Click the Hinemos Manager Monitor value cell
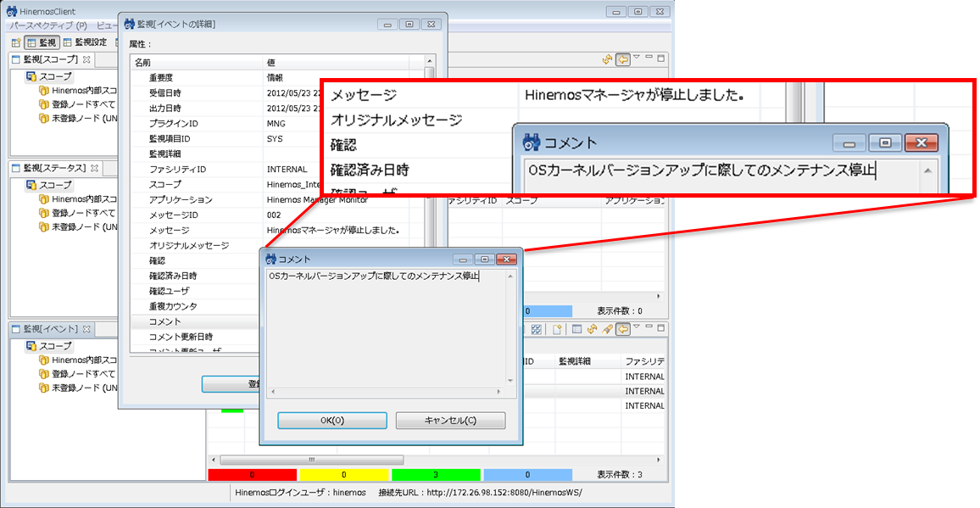This screenshot has height=508, width=980. point(318,199)
